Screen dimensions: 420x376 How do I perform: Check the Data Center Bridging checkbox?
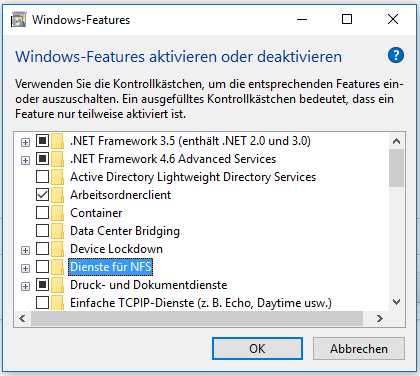coord(42,231)
